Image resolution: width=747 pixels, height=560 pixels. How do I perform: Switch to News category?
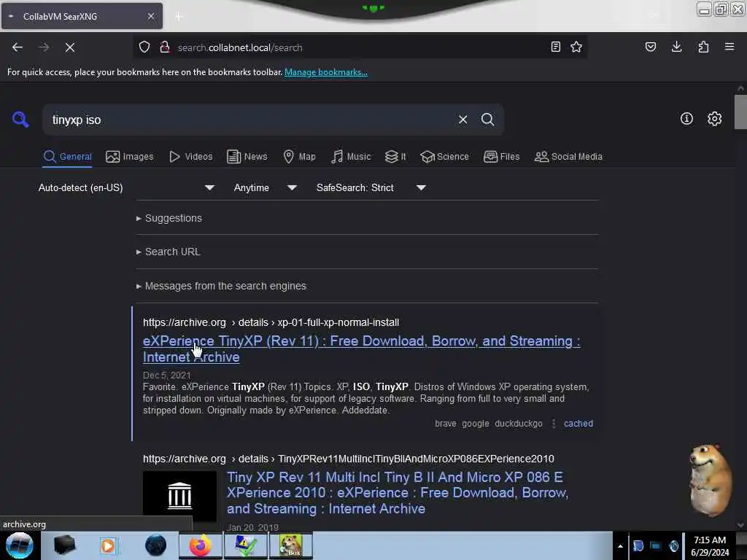[247, 157]
